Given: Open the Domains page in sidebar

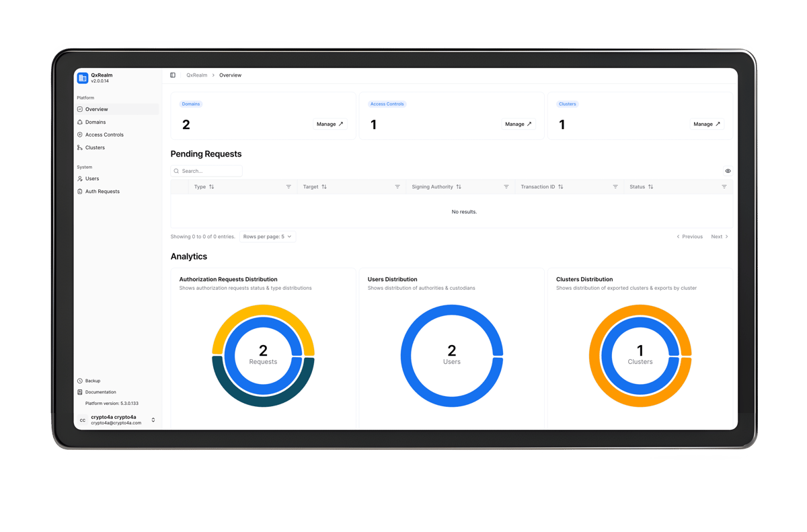Looking at the screenshot, I should [x=95, y=122].
